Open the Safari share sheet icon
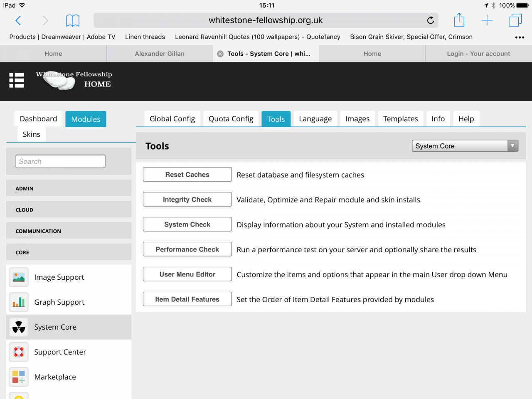The width and height of the screenshot is (532, 399). point(459,20)
